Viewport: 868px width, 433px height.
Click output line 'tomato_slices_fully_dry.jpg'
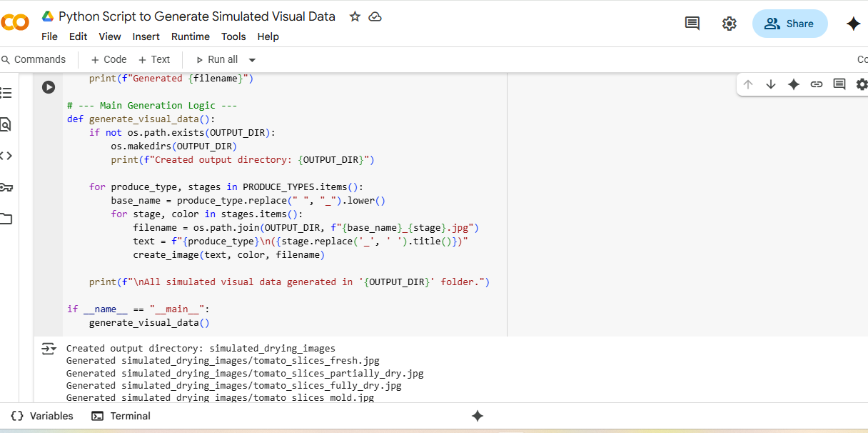[234, 386]
